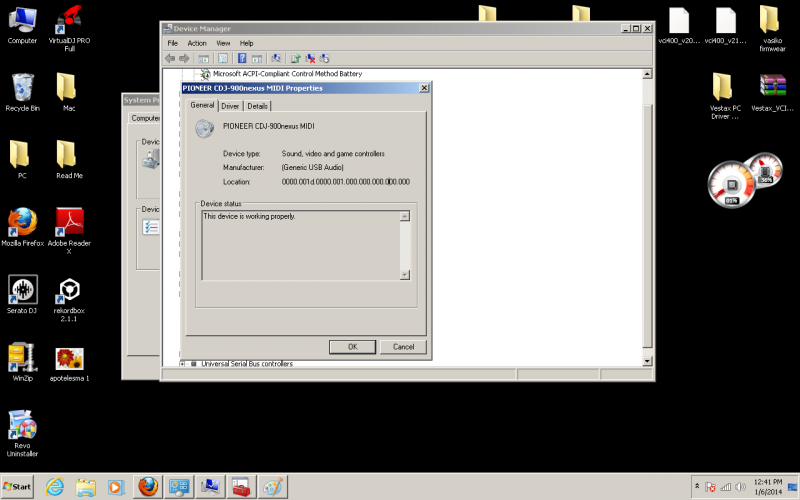Click the Update Driver Software toolbar icon
This screenshot has height=500, width=800.
tap(295, 59)
